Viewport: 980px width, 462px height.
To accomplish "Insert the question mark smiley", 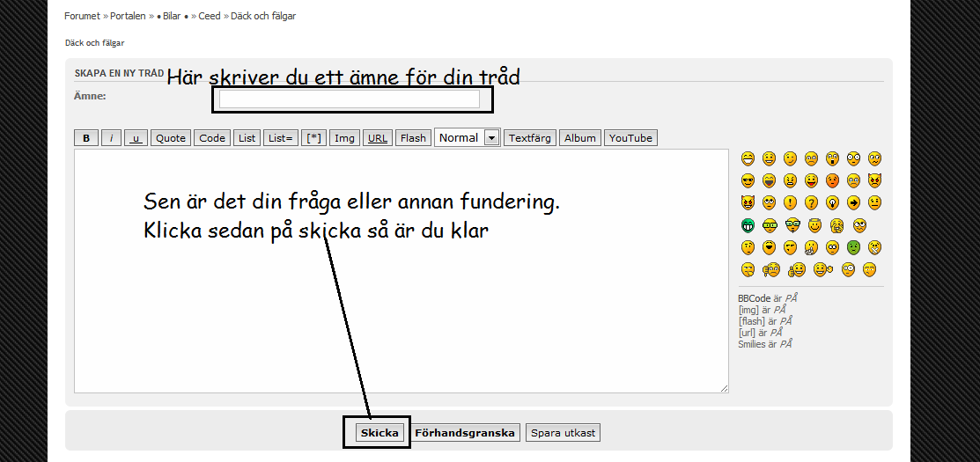I will 811,202.
